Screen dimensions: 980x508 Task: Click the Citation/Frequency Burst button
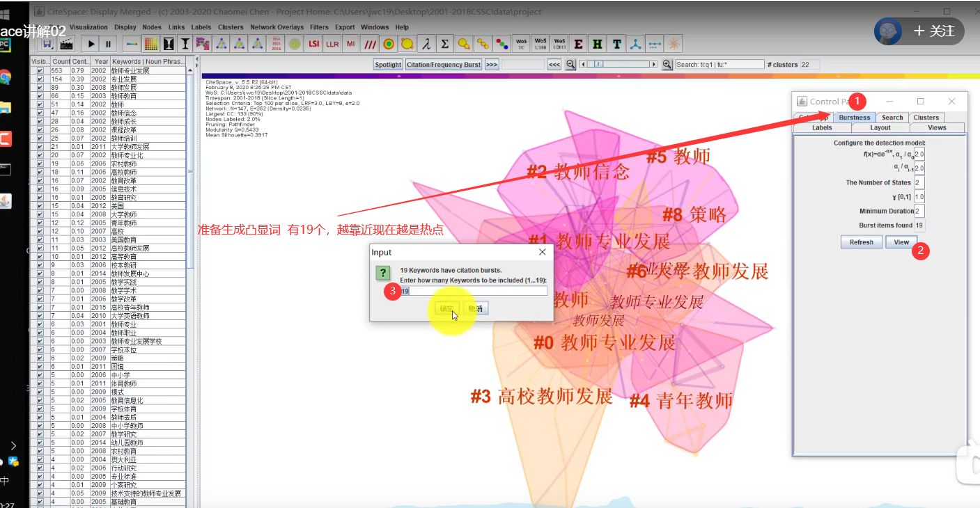point(444,65)
